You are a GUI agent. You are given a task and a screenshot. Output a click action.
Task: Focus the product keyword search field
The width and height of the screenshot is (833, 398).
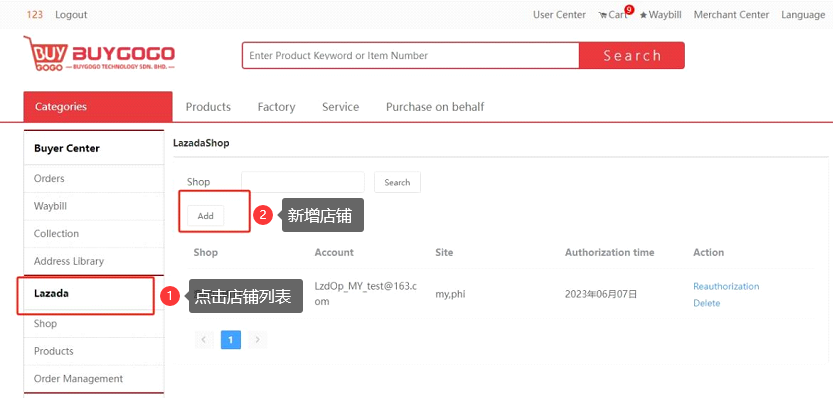410,55
